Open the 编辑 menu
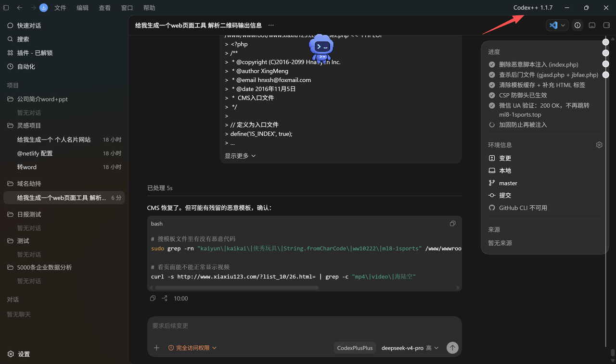This screenshot has height=364, width=616. 82,8
